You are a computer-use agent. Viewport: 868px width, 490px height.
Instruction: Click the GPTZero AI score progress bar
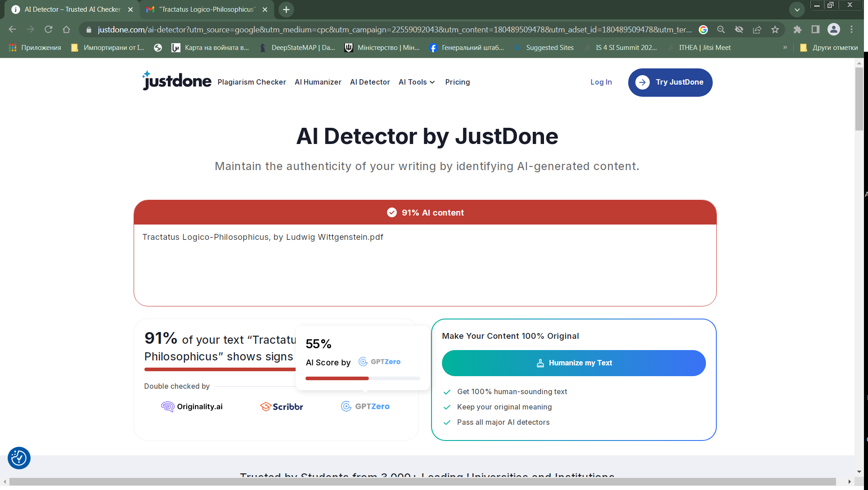coord(363,378)
